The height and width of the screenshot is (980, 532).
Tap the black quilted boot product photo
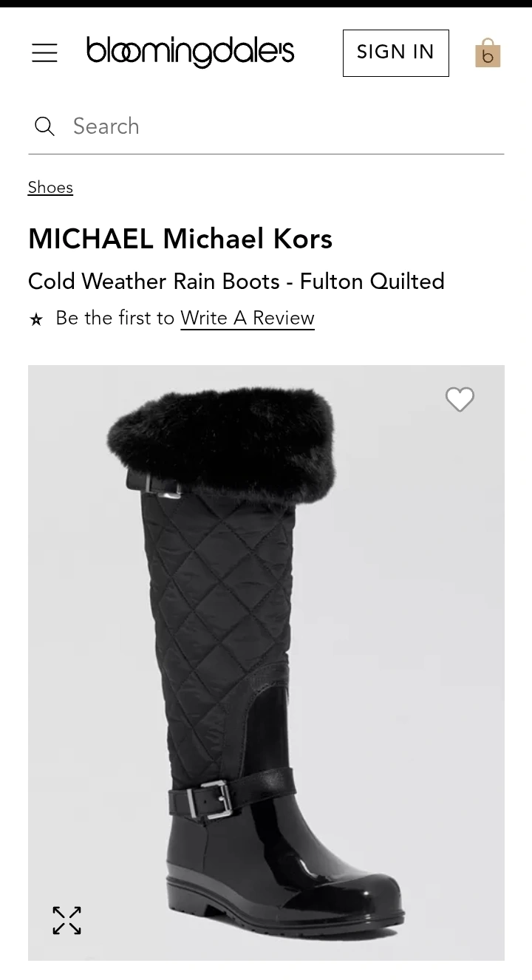(266, 662)
